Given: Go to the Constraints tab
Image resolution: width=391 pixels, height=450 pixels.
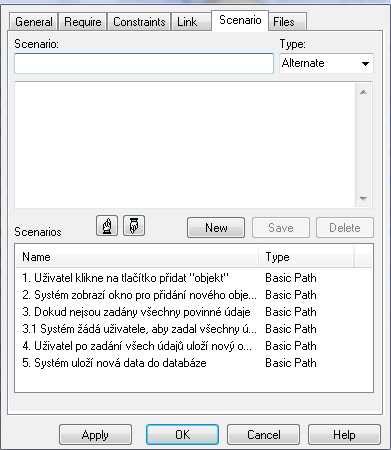Looking at the screenshot, I should tap(139, 22).
